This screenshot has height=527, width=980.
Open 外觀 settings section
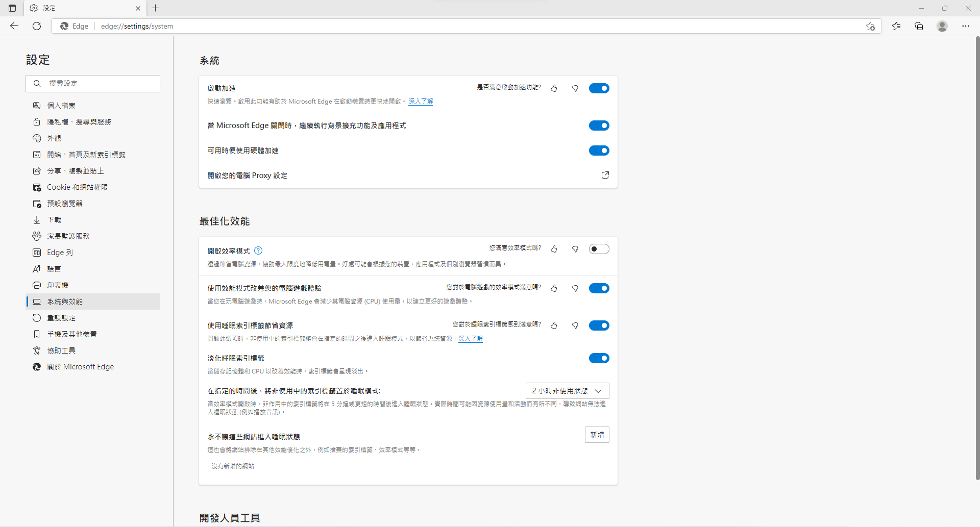point(93,138)
